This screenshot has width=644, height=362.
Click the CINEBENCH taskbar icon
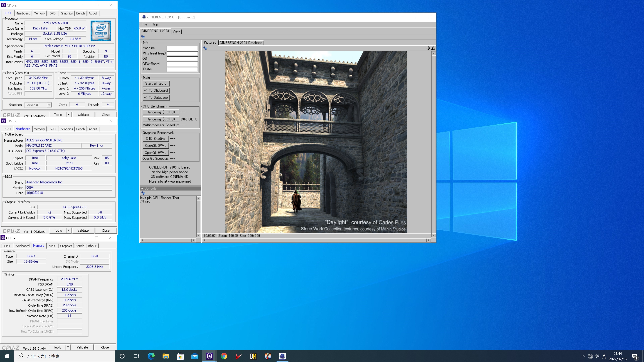pos(282,356)
